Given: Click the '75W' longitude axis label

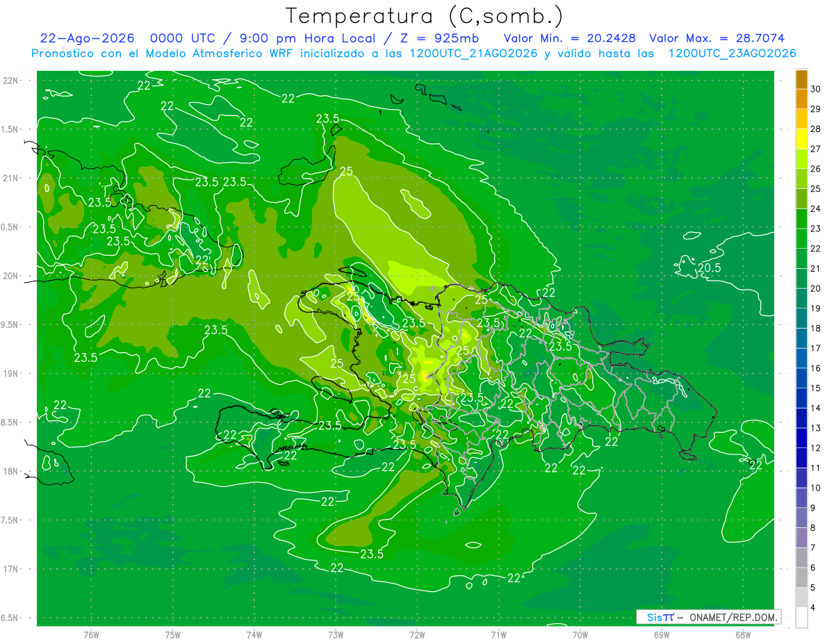Looking at the screenshot, I should point(172,636).
